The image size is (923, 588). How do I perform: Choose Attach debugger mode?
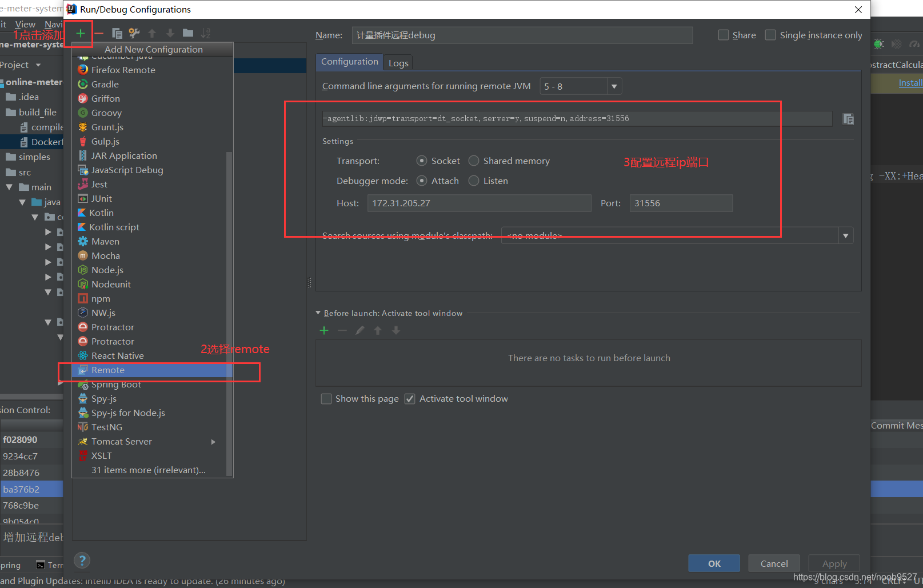click(x=422, y=181)
